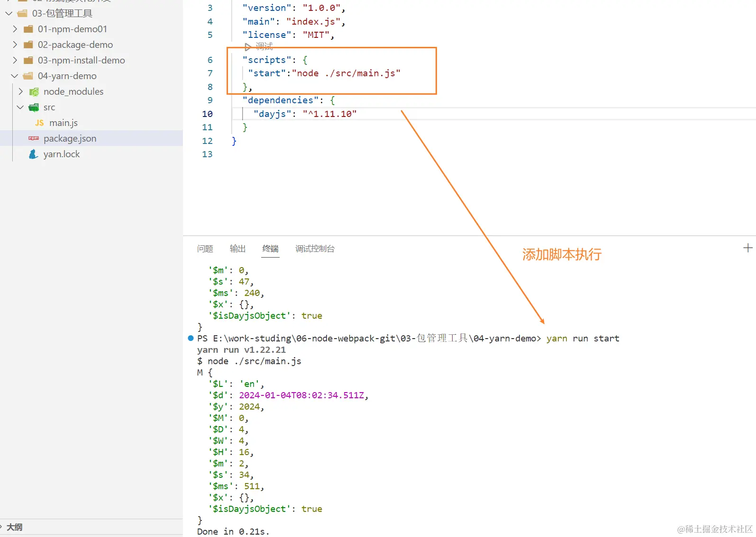Viewport: 756px width, 537px height.
Task: Click the "MIT" license value
Action: [x=316, y=35]
